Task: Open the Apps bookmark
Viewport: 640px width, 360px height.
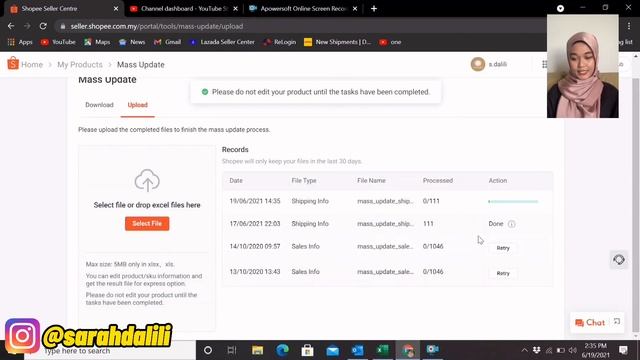Action: 20,42
